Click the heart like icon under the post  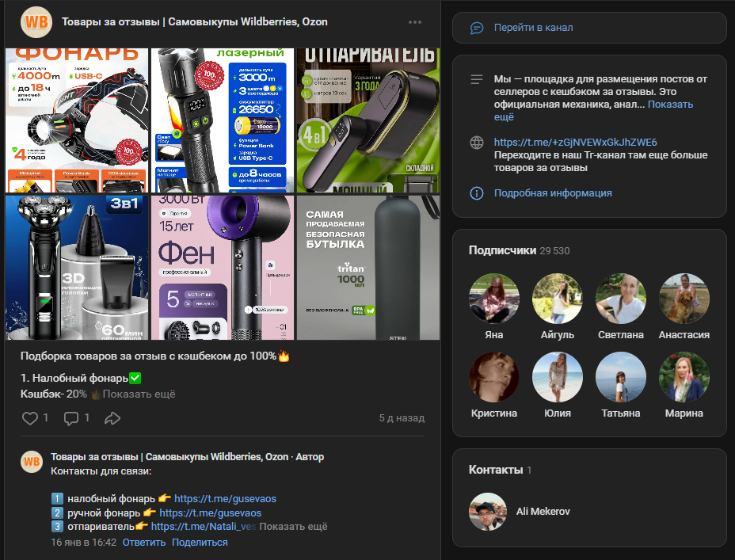pyautogui.click(x=30, y=418)
